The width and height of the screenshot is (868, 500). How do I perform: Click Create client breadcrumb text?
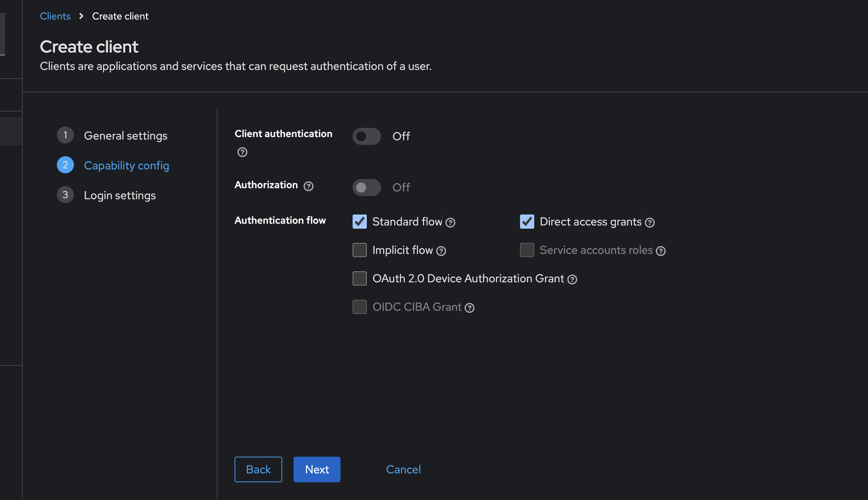(120, 16)
